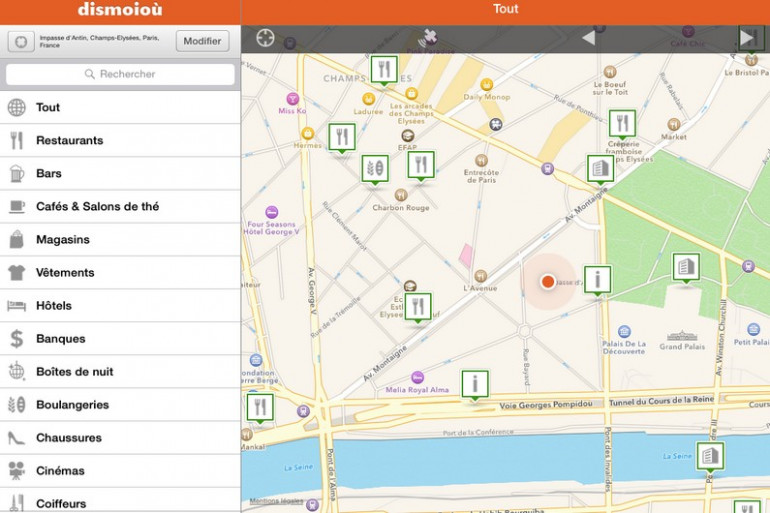The height and width of the screenshot is (513, 770).
Task: Select the Coiffeurs category
Action: [x=120, y=502]
